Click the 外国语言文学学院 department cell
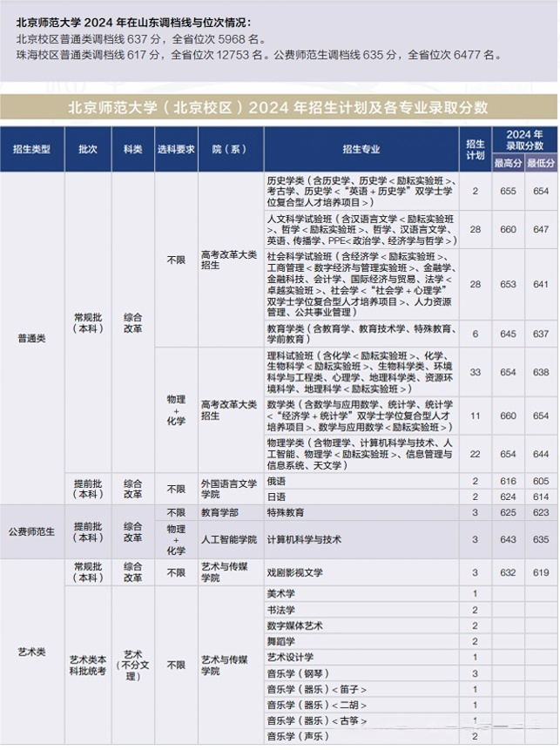Viewport: 560px width, 750px height. tap(231, 489)
